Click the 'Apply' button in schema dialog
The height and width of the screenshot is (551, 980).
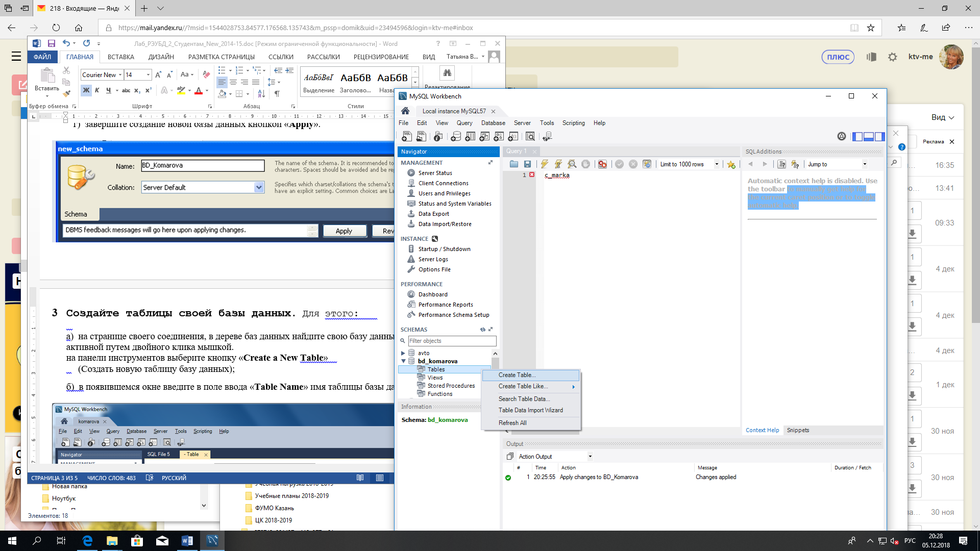344,230
